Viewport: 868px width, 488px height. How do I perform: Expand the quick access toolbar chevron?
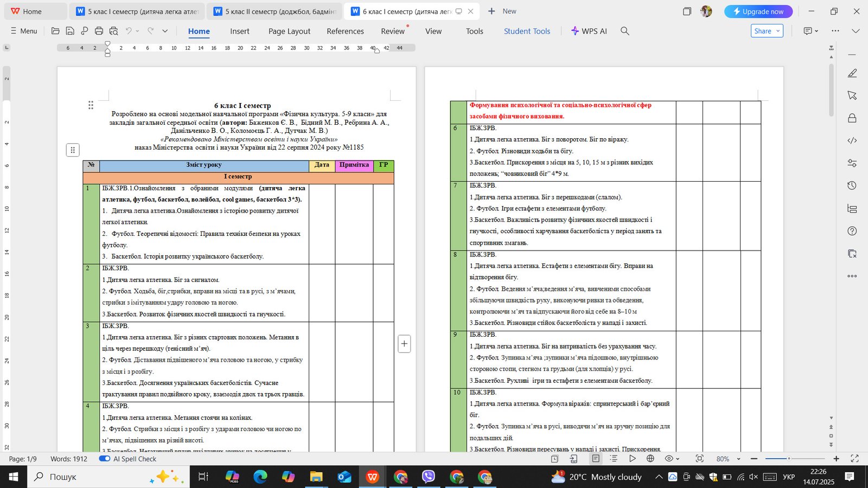tap(165, 31)
